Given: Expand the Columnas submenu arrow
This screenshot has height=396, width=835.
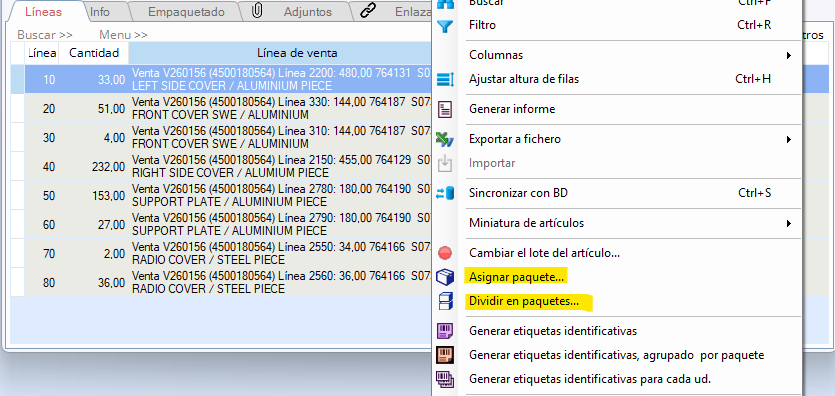Looking at the screenshot, I should click(x=789, y=55).
